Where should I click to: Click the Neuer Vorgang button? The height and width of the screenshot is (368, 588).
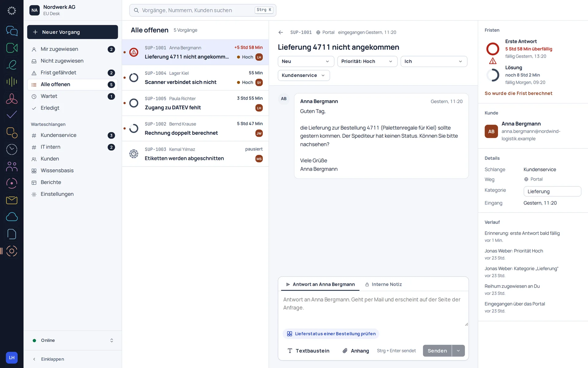[73, 32]
